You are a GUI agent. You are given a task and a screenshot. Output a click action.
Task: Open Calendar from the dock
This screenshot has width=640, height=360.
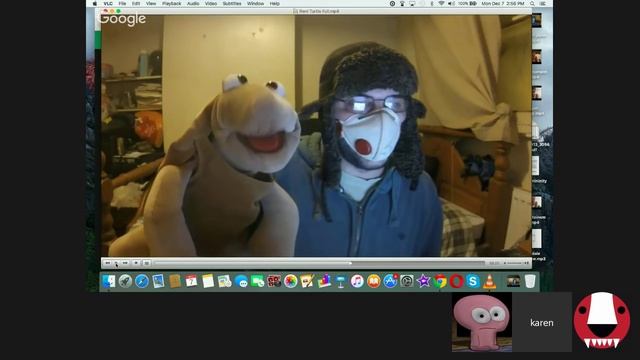click(191, 281)
